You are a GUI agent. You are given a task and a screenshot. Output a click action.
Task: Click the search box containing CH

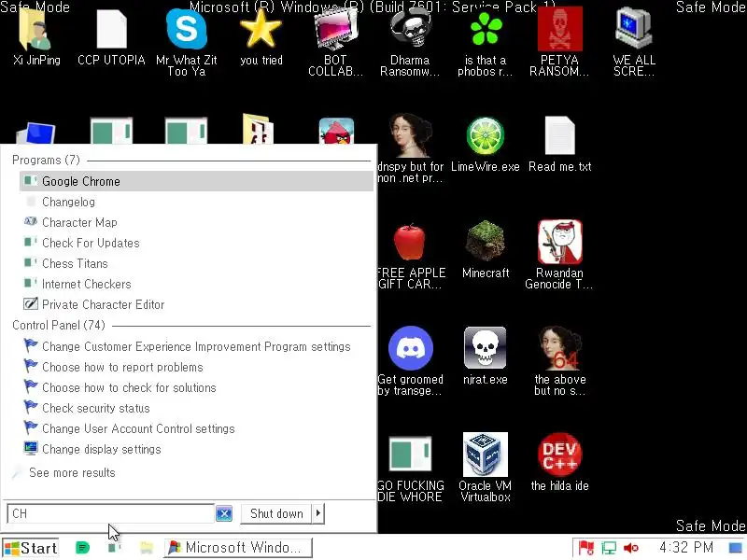(x=110, y=513)
